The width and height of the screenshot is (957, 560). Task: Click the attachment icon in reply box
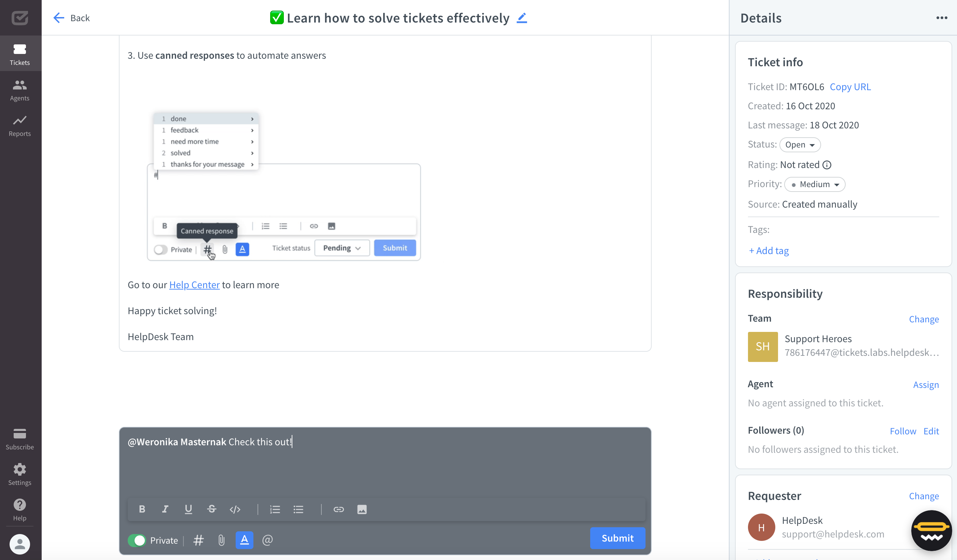pyautogui.click(x=221, y=540)
